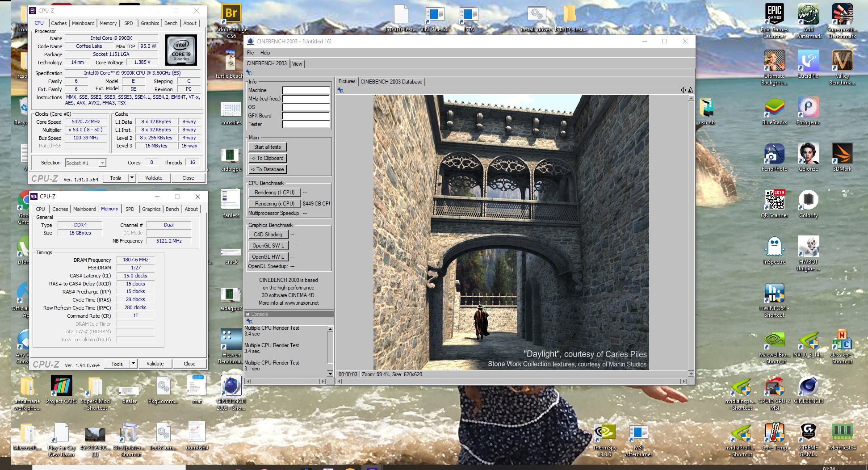Click MHz (real freq.) input field
The width and height of the screenshot is (868, 470).
(x=306, y=99)
